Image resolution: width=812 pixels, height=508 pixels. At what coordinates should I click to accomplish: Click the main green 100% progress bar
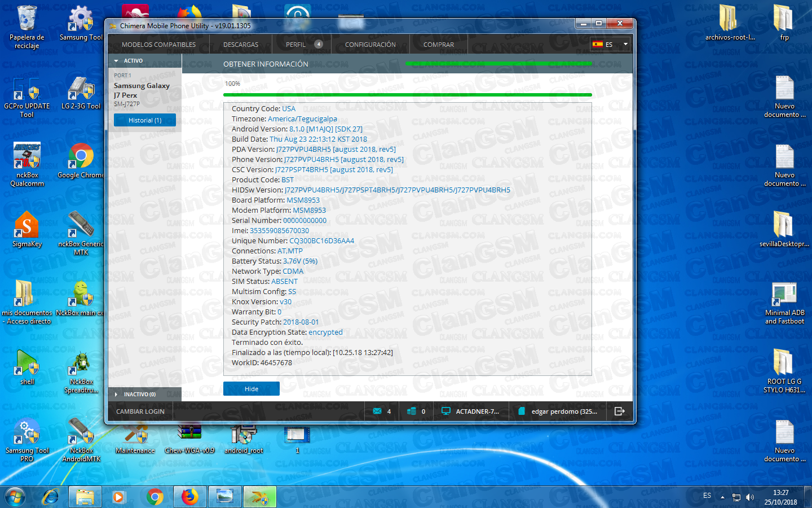pyautogui.click(x=408, y=95)
